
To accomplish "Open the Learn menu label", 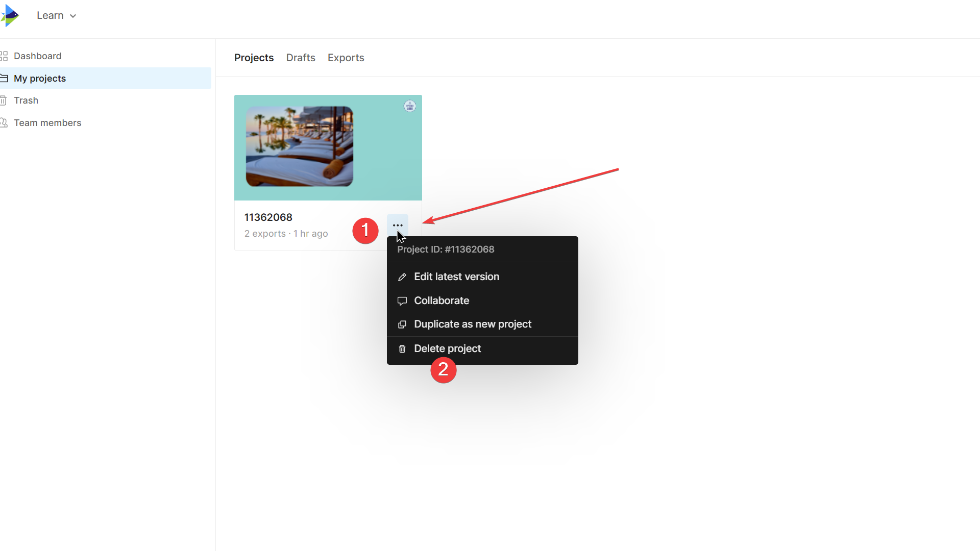I will point(50,15).
